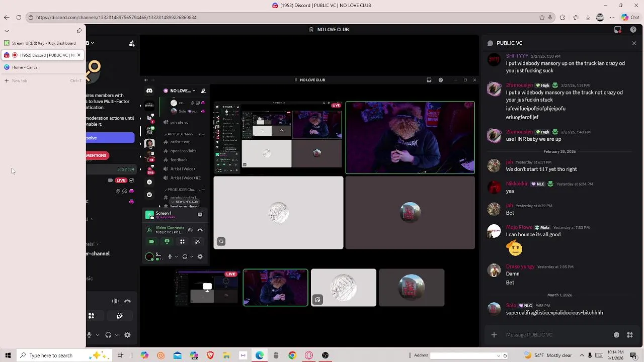Toggle headphones deafen in outer Discord panel
The image size is (644, 362).
[108, 335]
